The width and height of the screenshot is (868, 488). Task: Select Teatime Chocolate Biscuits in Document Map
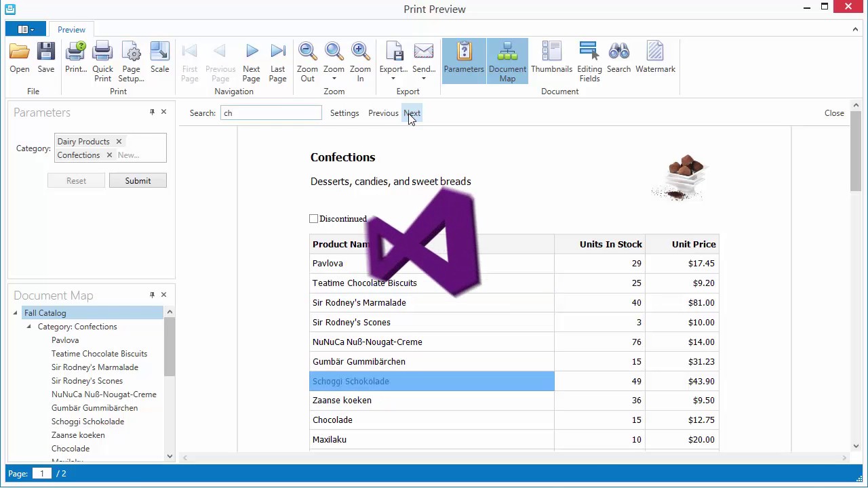99,354
